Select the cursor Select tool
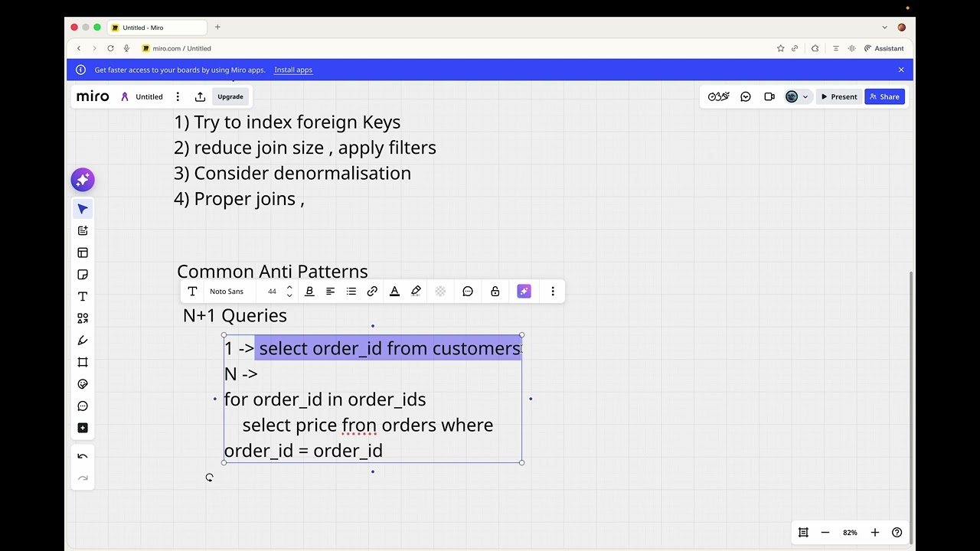This screenshot has width=980, height=551. pos(83,209)
